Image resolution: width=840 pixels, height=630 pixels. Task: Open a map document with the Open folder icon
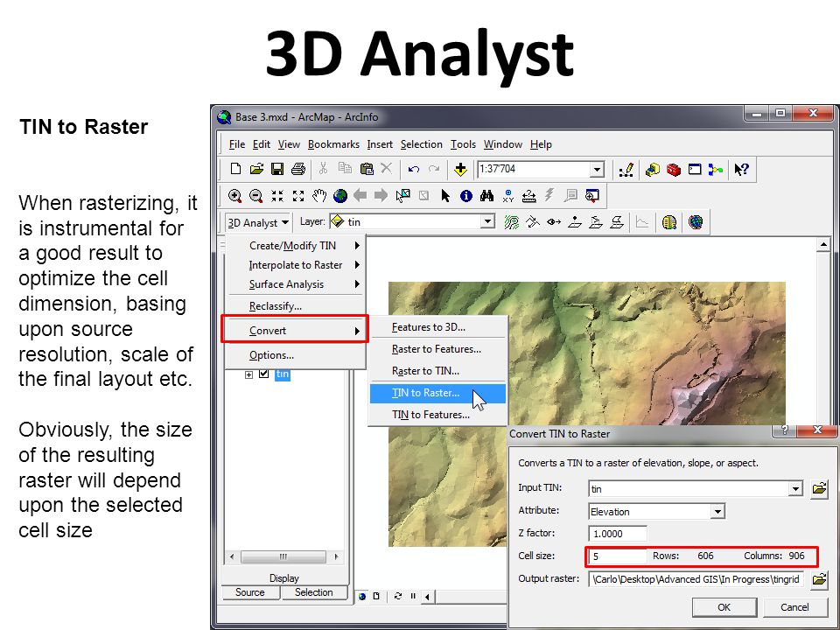[x=256, y=169]
